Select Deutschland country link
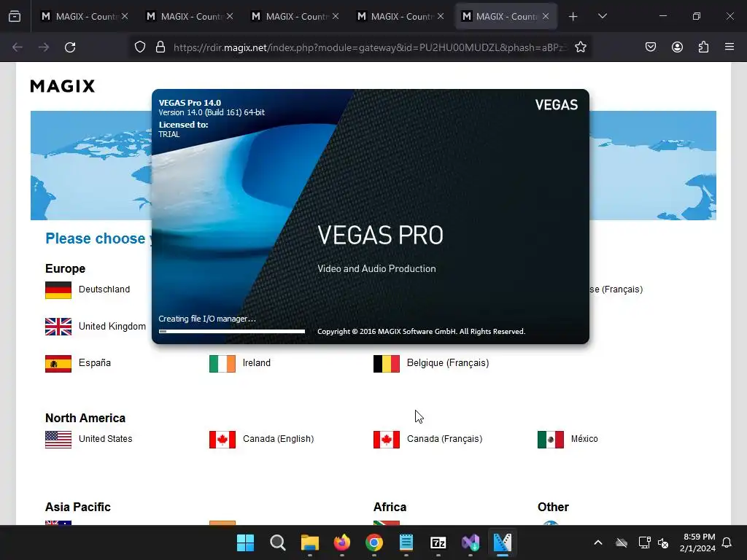Viewport: 747px width, 560px height. (104, 289)
